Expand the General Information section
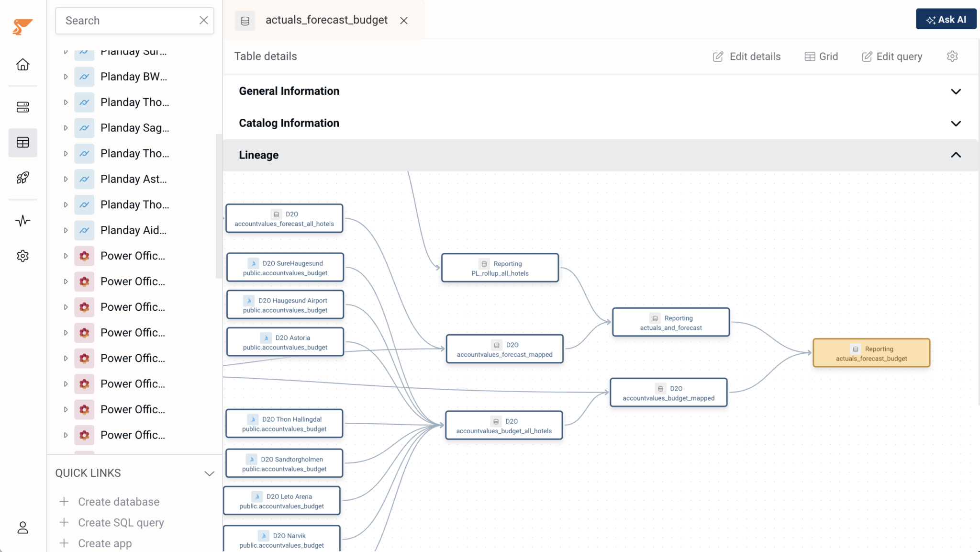 point(956,91)
